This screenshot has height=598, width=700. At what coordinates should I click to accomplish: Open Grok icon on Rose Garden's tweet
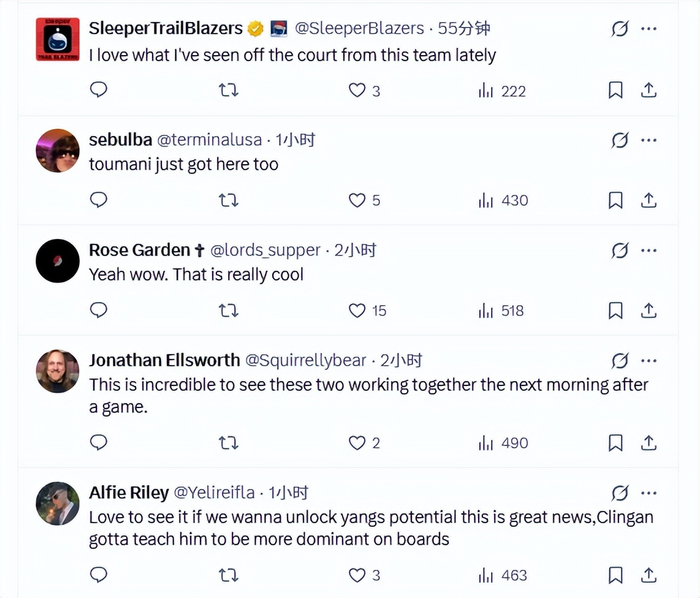click(x=619, y=250)
